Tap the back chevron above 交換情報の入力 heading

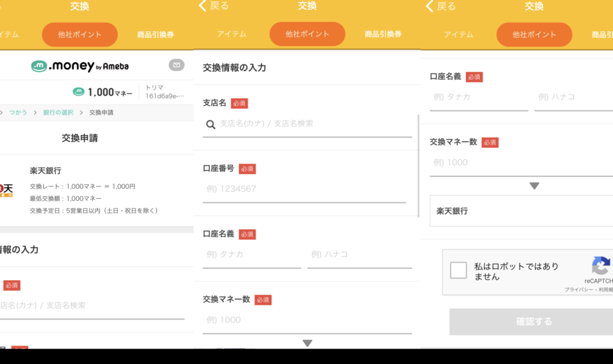pos(203,6)
